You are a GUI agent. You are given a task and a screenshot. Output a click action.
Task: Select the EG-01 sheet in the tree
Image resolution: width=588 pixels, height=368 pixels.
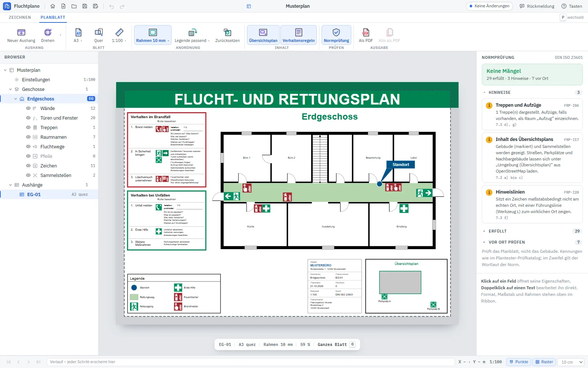tap(49, 195)
